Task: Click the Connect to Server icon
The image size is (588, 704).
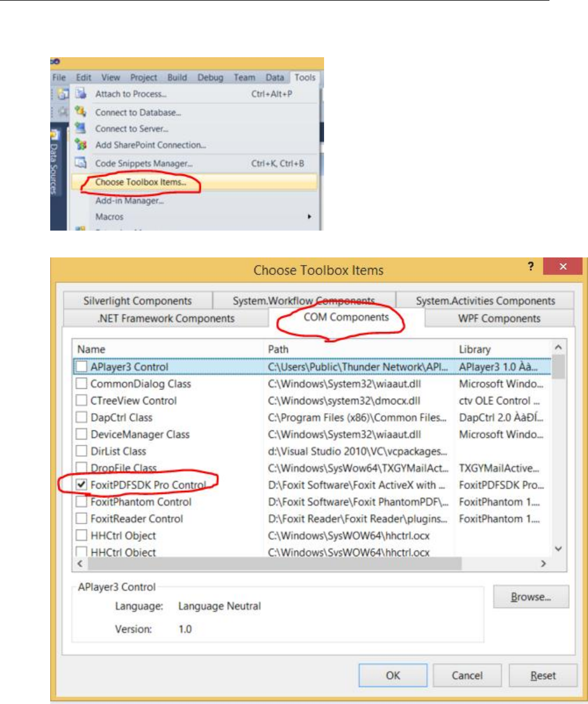Action: pos(81,128)
